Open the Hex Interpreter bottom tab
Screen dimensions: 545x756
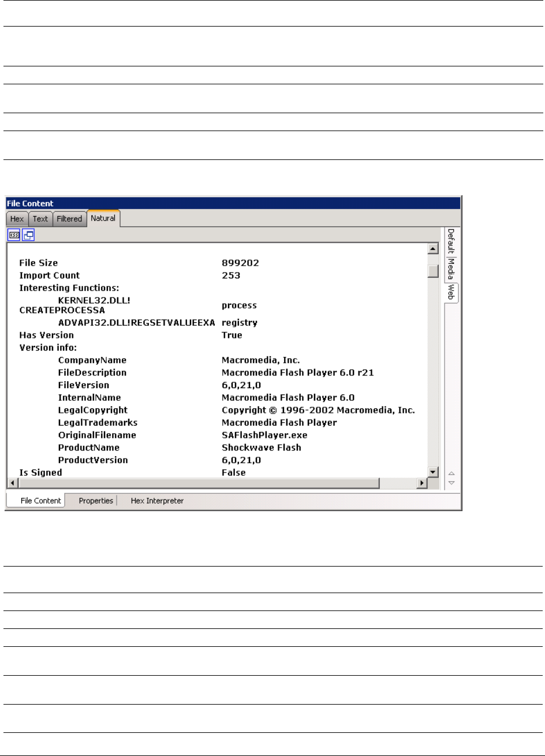click(x=157, y=501)
